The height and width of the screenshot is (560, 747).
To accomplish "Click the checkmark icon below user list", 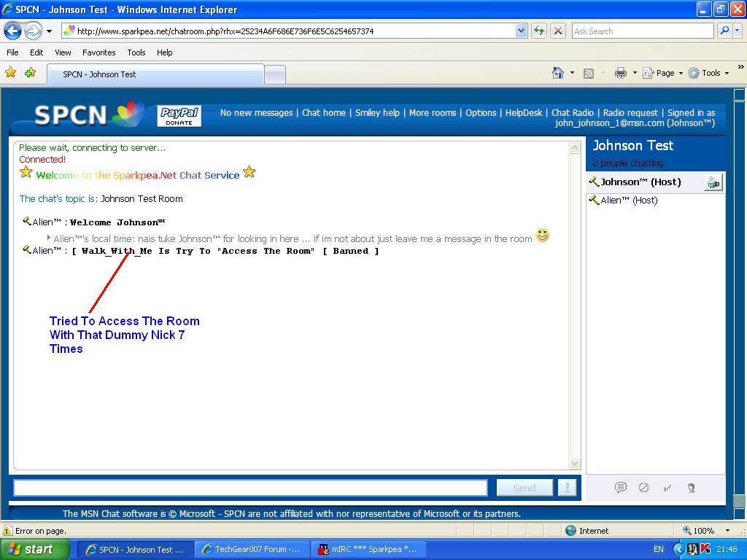I will tap(667, 488).
